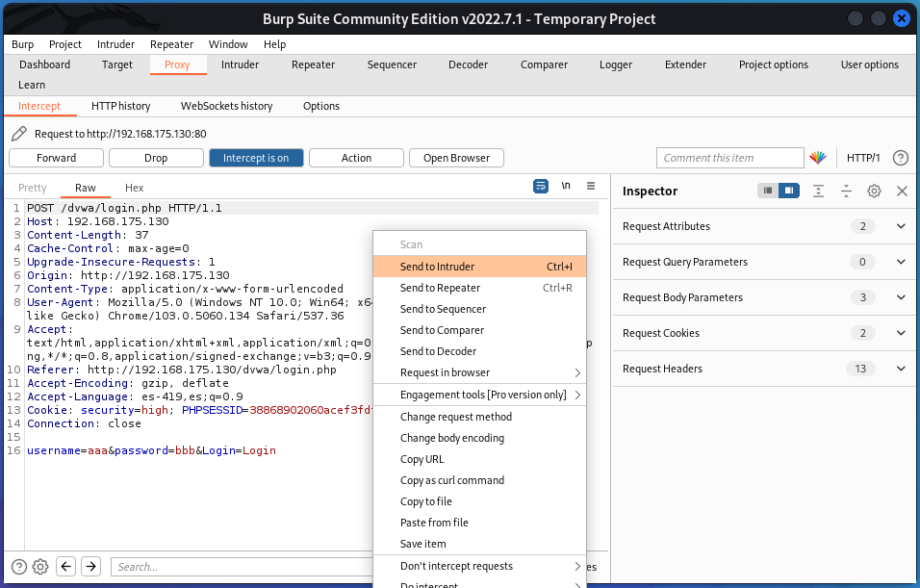The image size is (920, 588).
Task: Click the Cookie header line
Action: coord(199,410)
